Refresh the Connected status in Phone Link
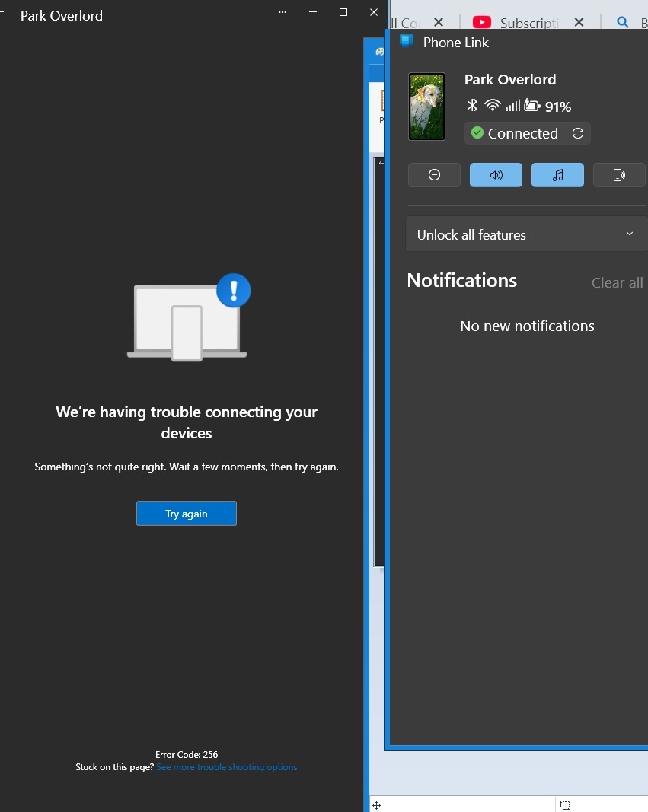This screenshot has width=648, height=812. tap(578, 133)
